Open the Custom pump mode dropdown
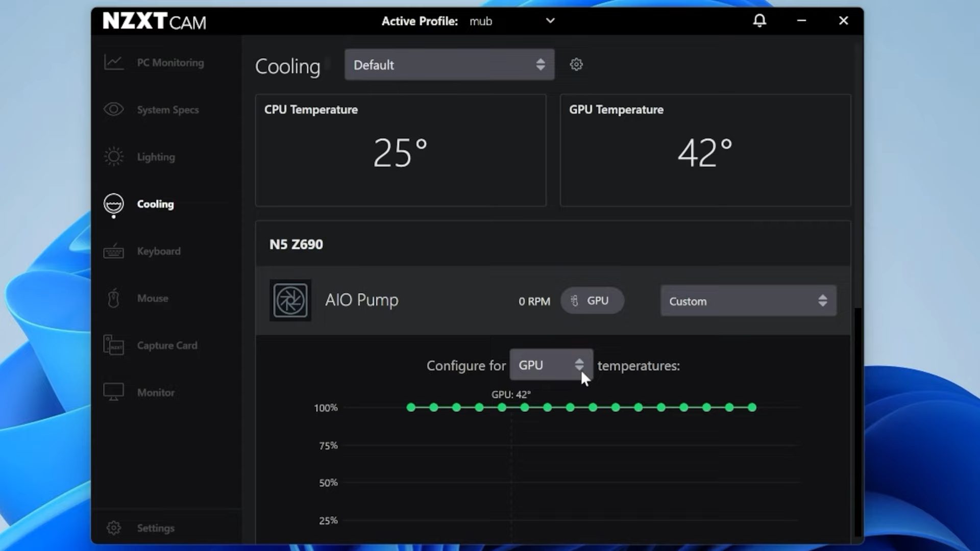This screenshot has height=551, width=980. click(748, 300)
